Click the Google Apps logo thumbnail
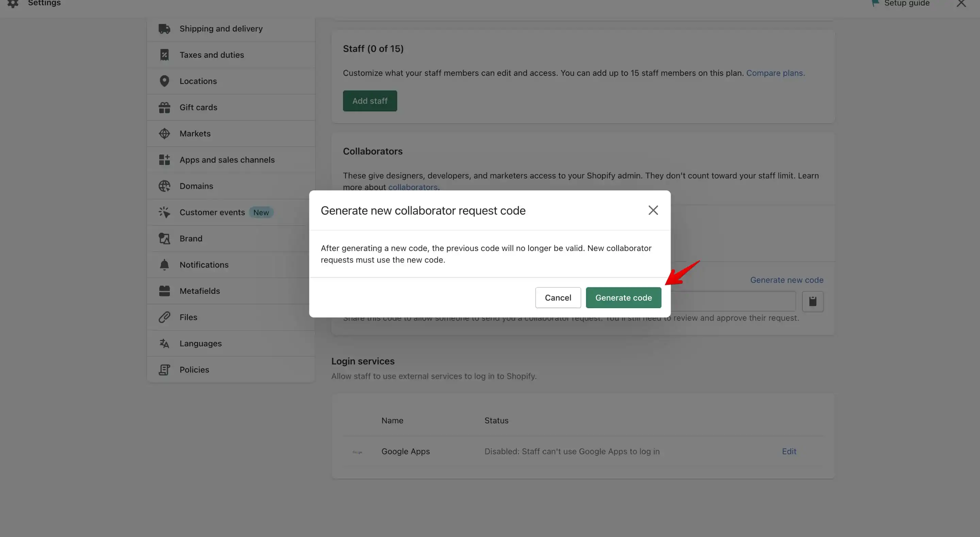The height and width of the screenshot is (537, 980). 357,452
